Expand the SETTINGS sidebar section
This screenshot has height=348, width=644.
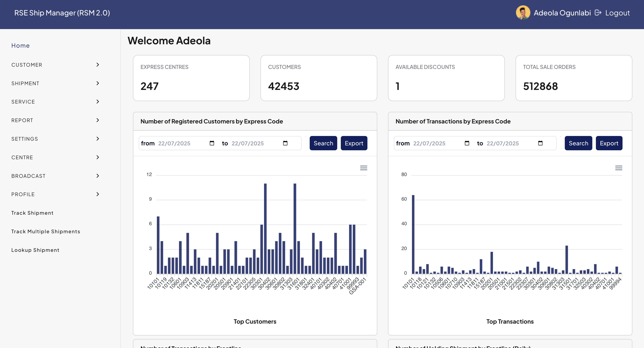pyautogui.click(x=98, y=139)
